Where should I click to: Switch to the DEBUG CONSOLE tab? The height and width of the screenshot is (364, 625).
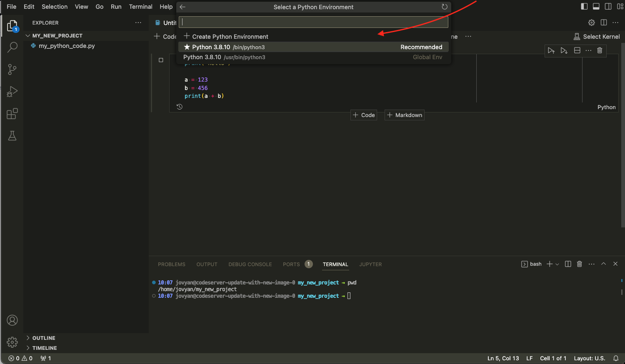click(x=250, y=264)
